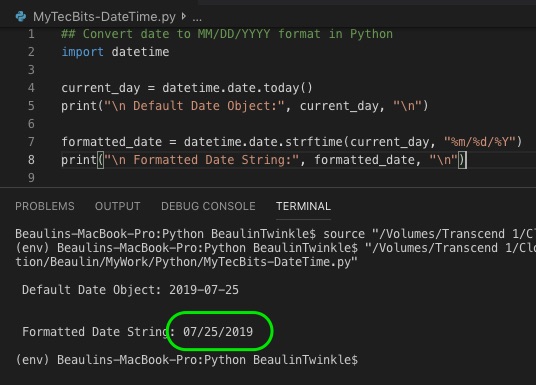Click terminal output '07/25/2019'

pos(218,332)
